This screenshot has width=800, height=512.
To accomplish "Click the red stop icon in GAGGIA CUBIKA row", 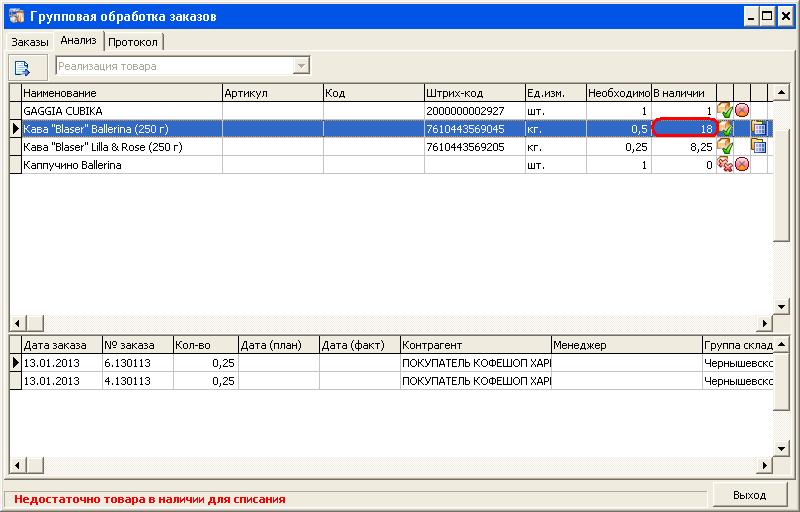I will (x=742, y=111).
